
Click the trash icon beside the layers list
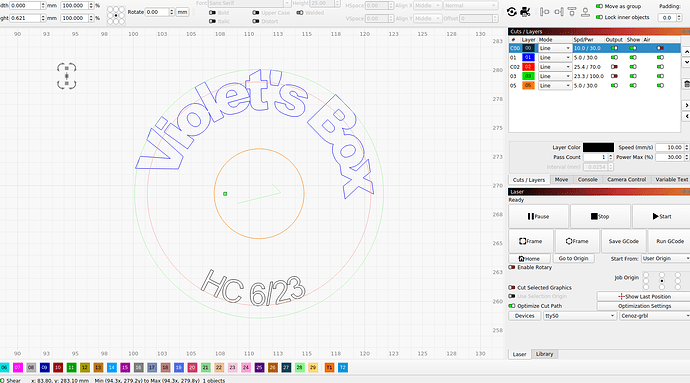point(686,84)
